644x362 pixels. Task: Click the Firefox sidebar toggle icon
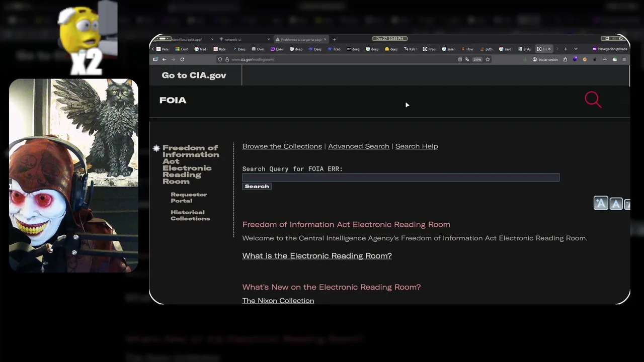pyautogui.click(x=155, y=59)
